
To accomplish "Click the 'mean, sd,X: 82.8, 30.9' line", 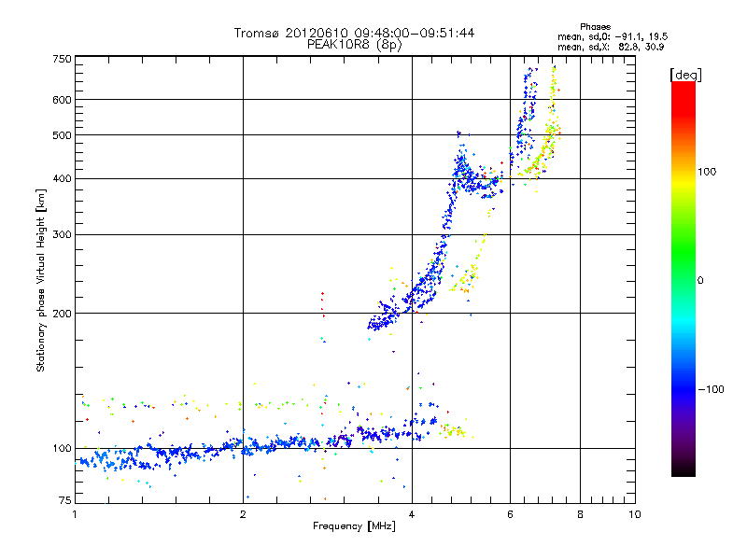I will [x=611, y=47].
